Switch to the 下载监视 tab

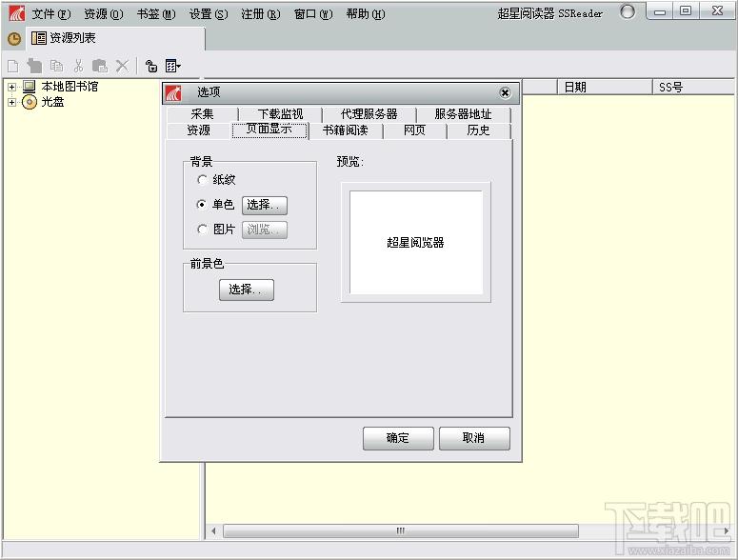click(x=281, y=114)
